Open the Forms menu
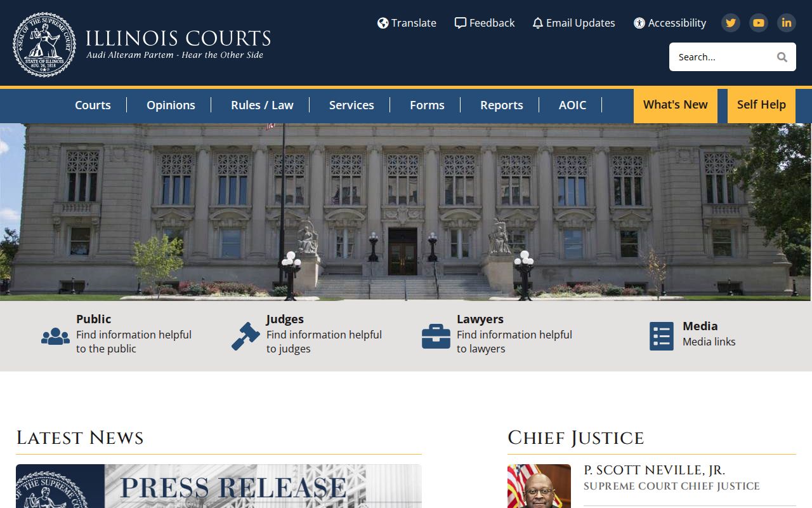Viewport: 812px width, 508px height. tap(427, 105)
